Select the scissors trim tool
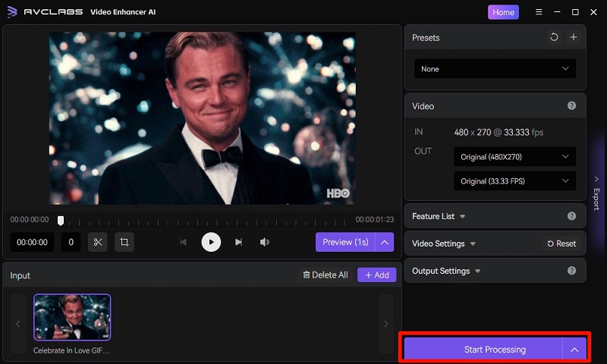 (98, 242)
